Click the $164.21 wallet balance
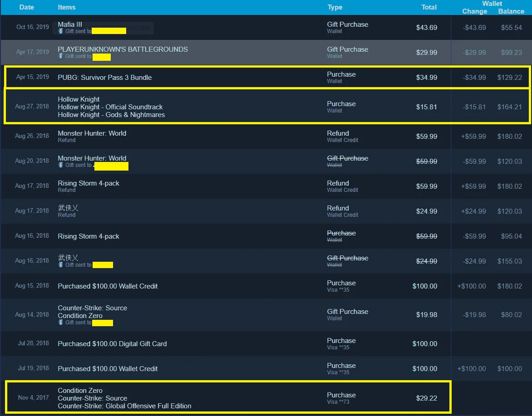Viewport: 532px width, 416px height. [x=510, y=107]
